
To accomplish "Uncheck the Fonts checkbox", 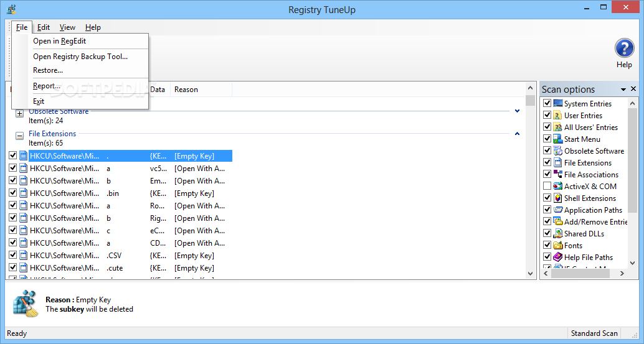I will [547, 245].
